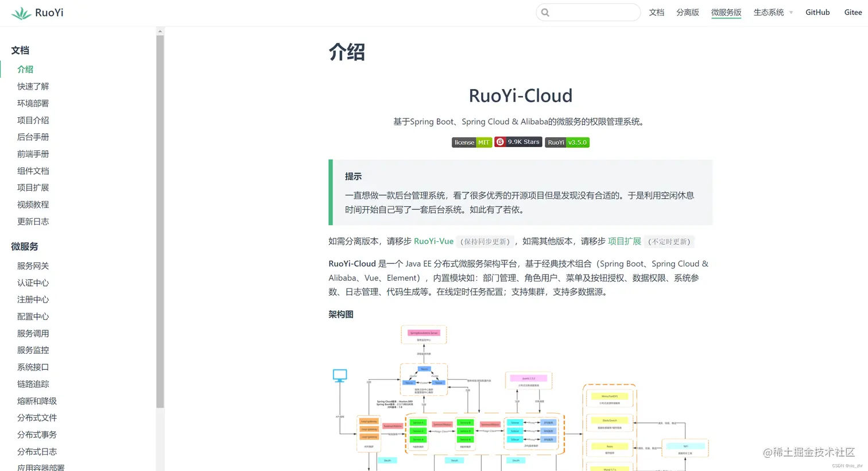Open the Gitee link
Viewport: 868px width, 471px height.
(x=853, y=12)
